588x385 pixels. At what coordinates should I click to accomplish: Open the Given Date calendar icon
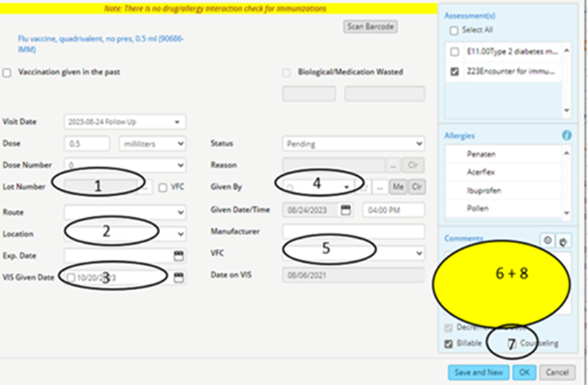pyautogui.click(x=345, y=210)
